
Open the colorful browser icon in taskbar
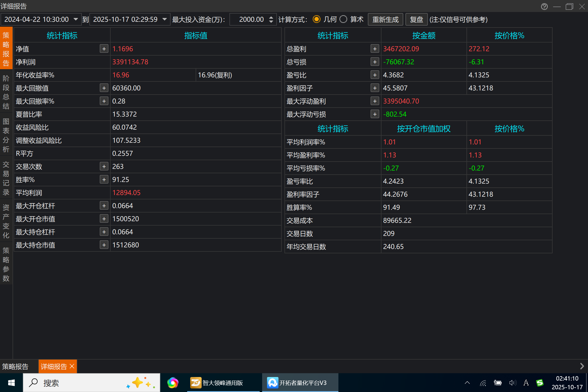(x=173, y=383)
